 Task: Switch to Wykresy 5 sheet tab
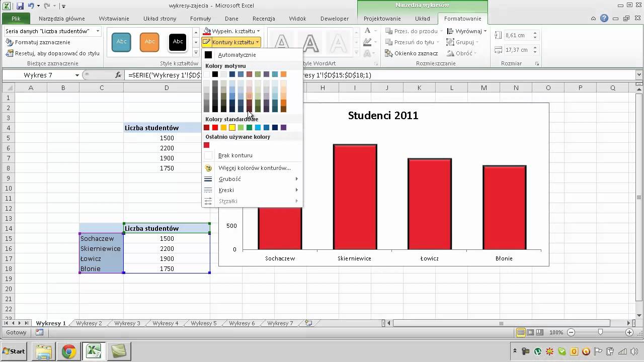[x=204, y=323]
